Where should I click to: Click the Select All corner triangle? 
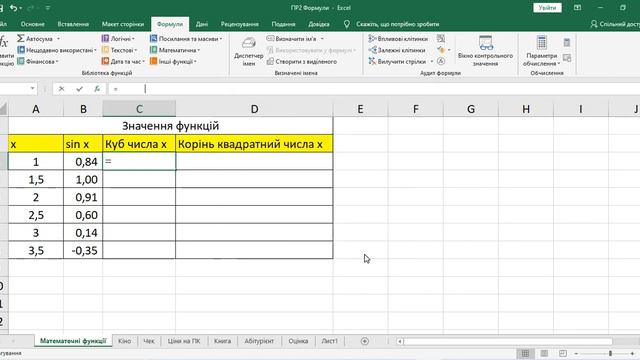[x=3, y=109]
